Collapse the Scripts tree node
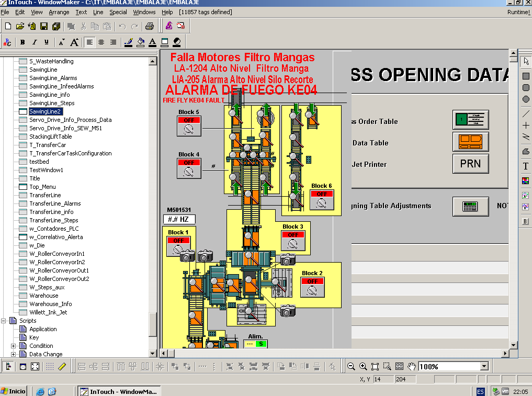Screen dimensions: 532x396 point(4,321)
